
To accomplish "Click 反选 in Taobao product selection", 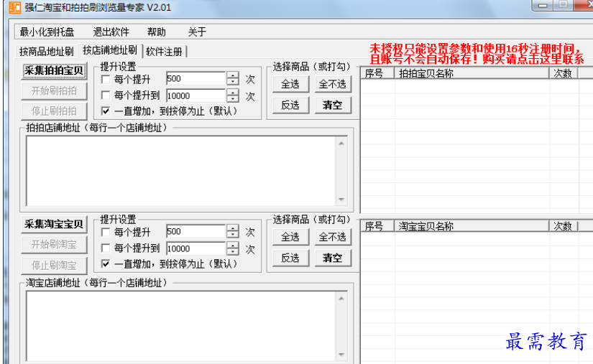I will tap(290, 258).
